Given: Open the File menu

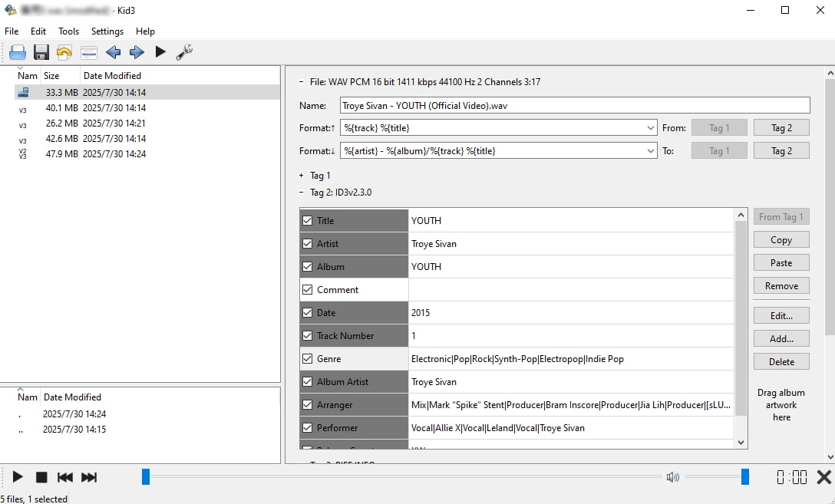Looking at the screenshot, I should click(12, 31).
